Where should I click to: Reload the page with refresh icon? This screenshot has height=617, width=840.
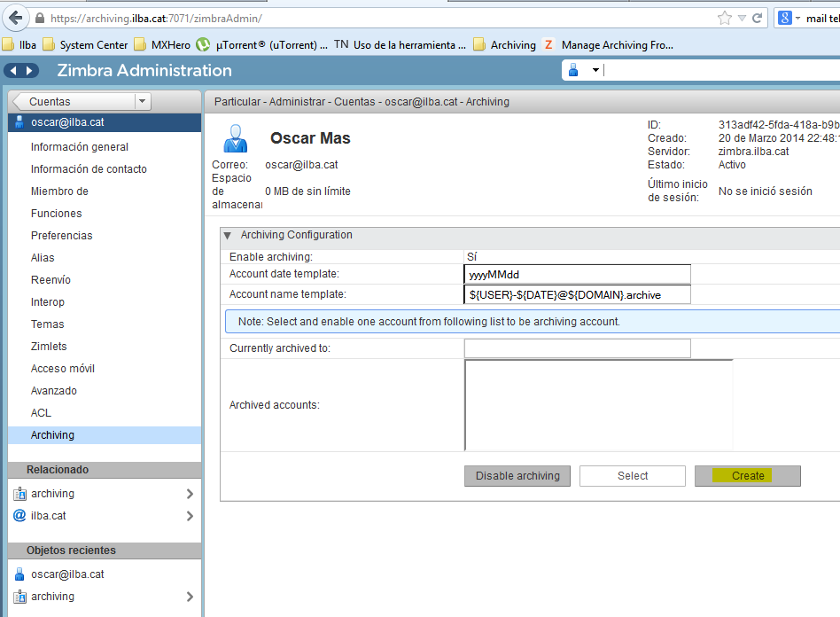point(757,19)
